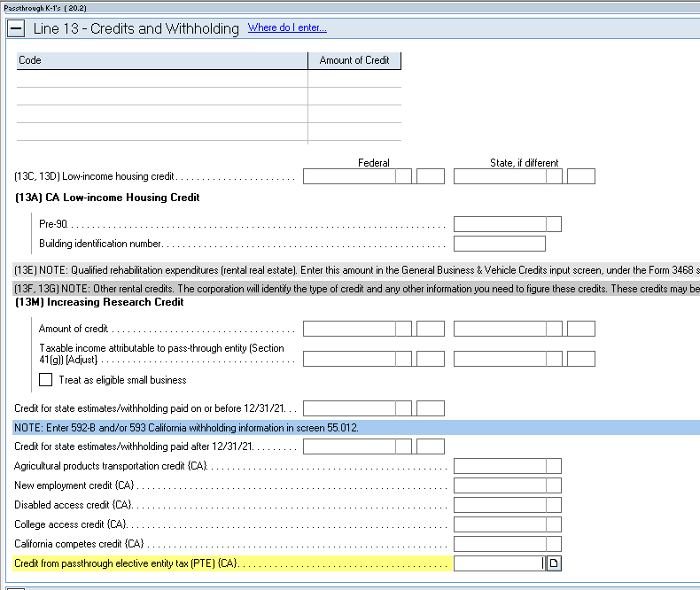The height and width of the screenshot is (590, 700).
Task: Click the Pre-90 amount field
Action: pos(500,224)
